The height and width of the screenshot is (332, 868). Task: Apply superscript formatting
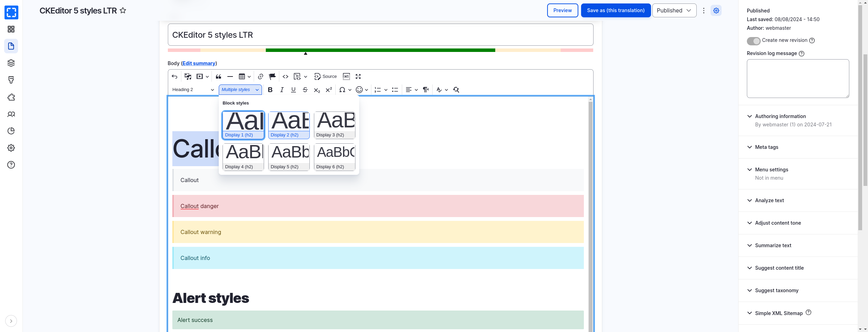pos(329,90)
